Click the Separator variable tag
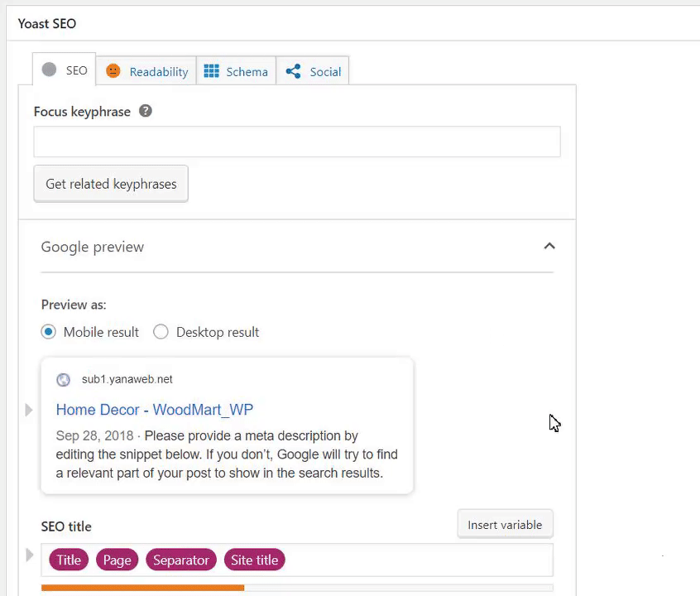 [x=181, y=560]
